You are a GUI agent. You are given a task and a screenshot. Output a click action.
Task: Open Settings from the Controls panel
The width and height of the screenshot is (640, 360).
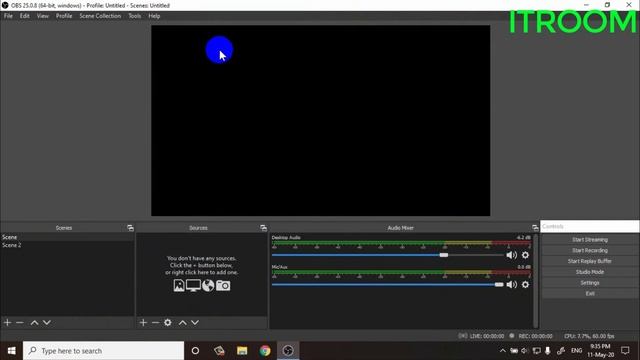pyautogui.click(x=590, y=282)
